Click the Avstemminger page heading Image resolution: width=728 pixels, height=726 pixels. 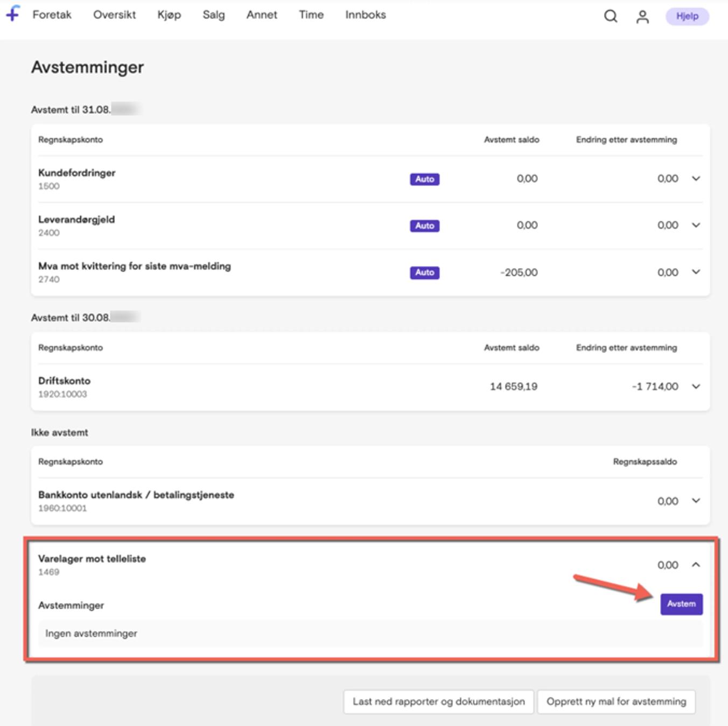click(x=87, y=67)
